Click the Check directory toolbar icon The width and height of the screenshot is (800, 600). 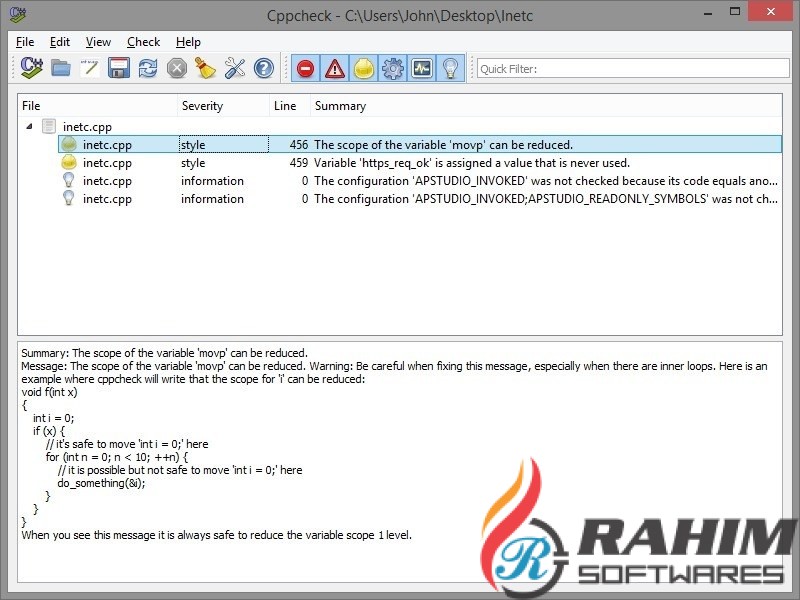[32, 68]
